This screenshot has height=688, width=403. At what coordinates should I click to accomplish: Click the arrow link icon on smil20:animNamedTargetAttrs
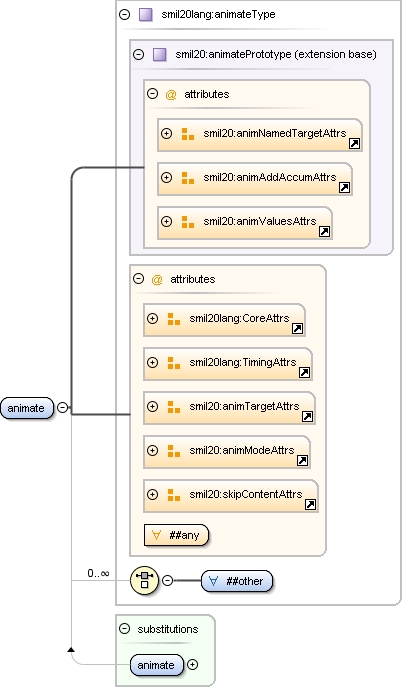[x=354, y=143]
